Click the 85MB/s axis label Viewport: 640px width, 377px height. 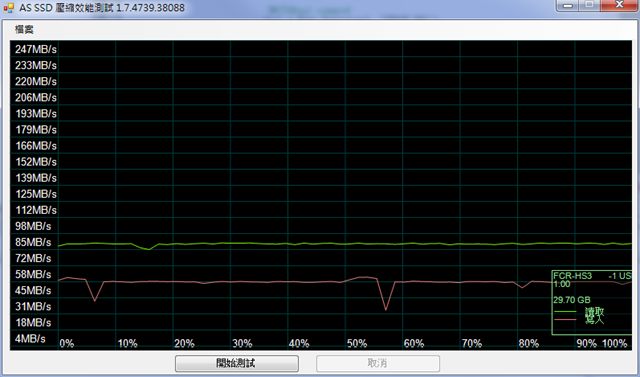[x=33, y=242]
